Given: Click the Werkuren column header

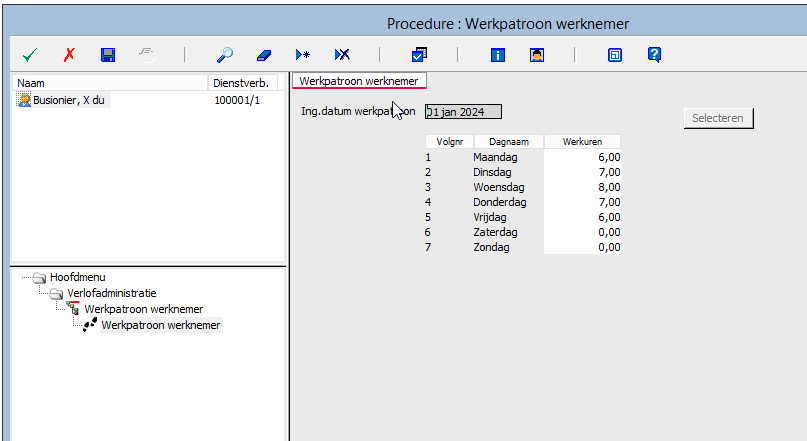Looking at the screenshot, I should pyautogui.click(x=582, y=142).
